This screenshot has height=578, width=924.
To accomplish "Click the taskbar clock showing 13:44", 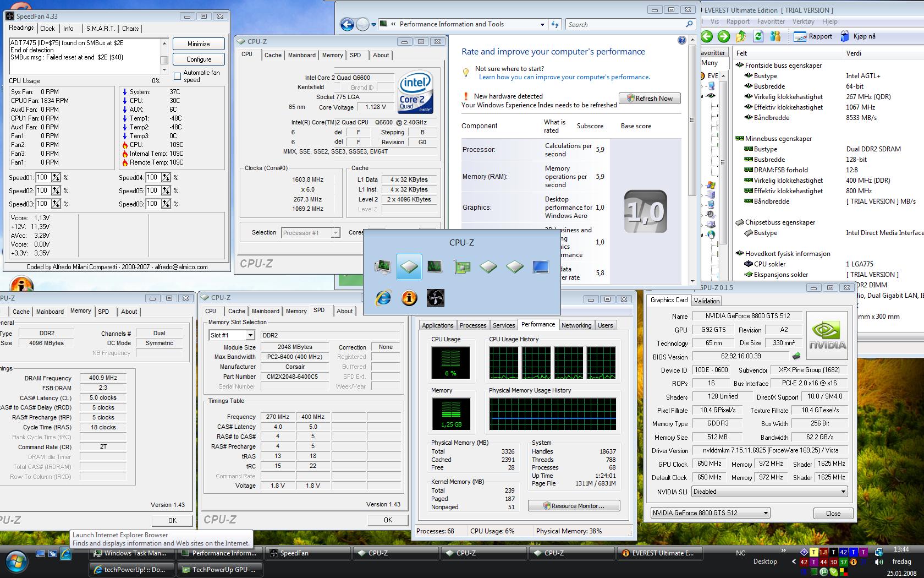I will pos(901,549).
